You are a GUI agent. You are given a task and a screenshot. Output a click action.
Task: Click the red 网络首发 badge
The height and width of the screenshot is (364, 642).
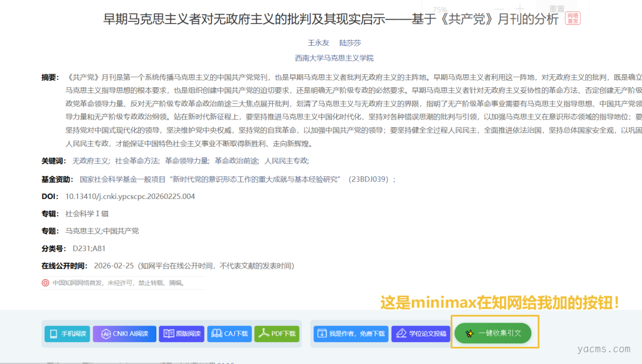tap(572, 18)
